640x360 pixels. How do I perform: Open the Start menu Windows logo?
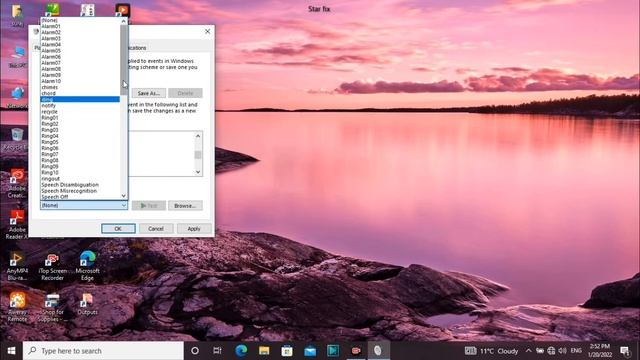(x=11, y=351)
